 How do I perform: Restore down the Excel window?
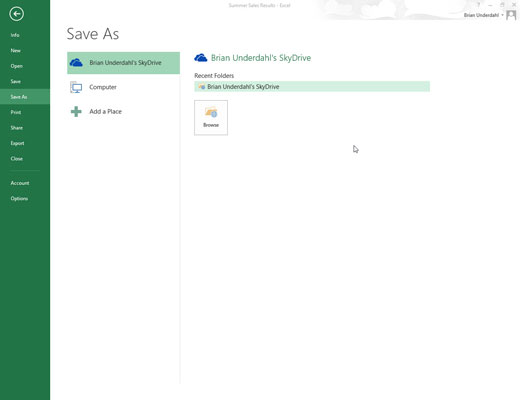pos(502,5)
